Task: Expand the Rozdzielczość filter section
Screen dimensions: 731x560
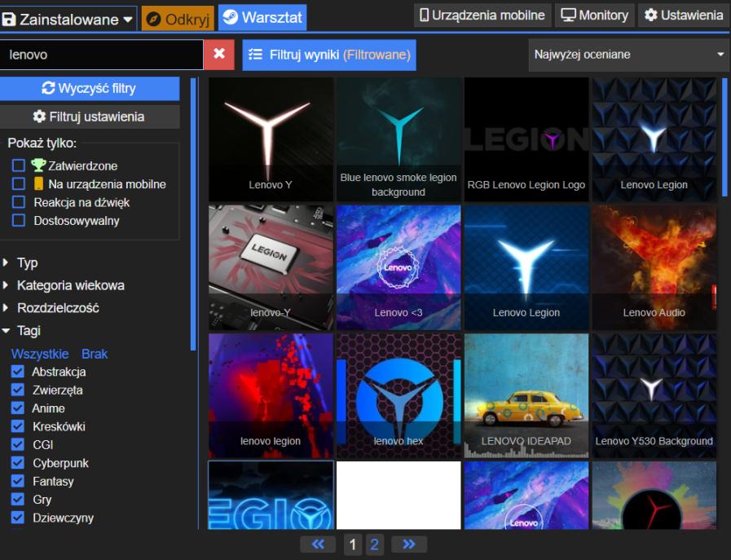Action: (x=57, y=308)
